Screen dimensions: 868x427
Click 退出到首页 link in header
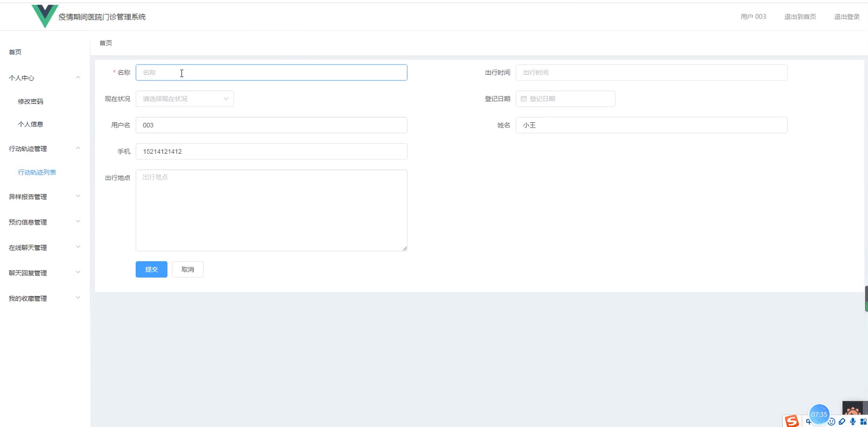tap(800, 17)
